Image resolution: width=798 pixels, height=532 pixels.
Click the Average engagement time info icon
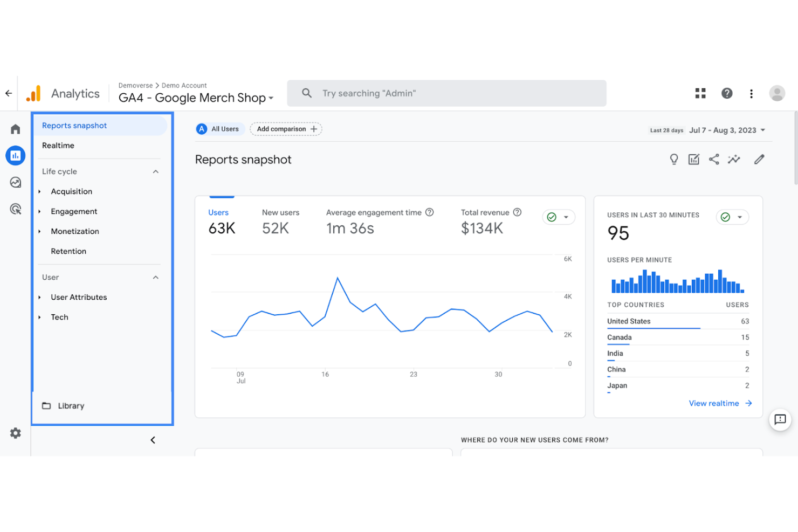tap(429, 212)
